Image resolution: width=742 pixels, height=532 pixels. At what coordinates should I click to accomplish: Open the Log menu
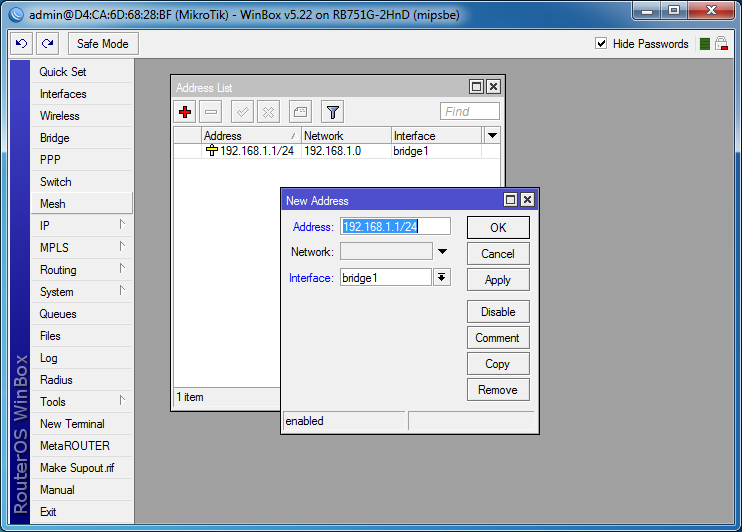point(81,358)
